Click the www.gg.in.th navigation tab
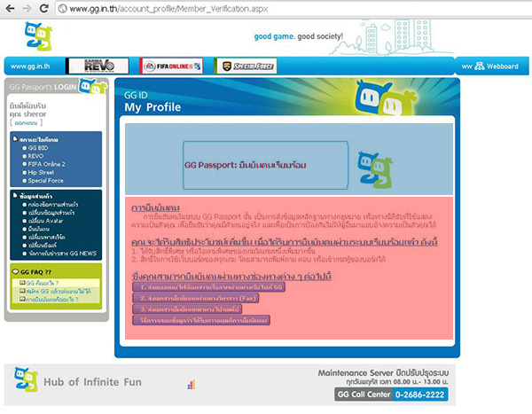This screenshot has height=414, width=532. [x=35, y=66]
